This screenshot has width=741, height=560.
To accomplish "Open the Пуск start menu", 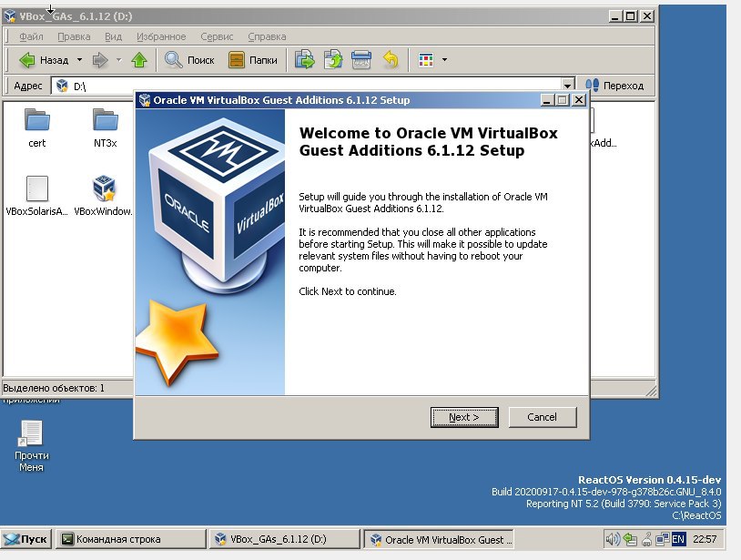I will (x=26, y=539).
